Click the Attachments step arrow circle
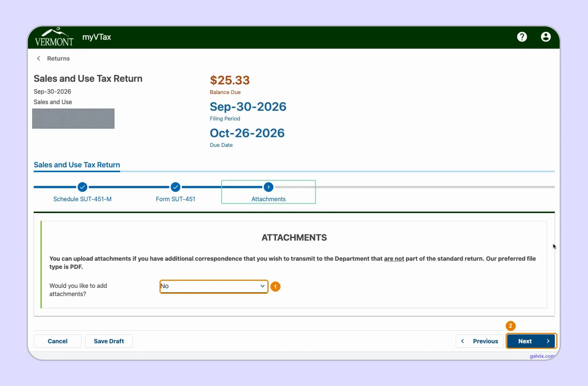 coord(269,187)
